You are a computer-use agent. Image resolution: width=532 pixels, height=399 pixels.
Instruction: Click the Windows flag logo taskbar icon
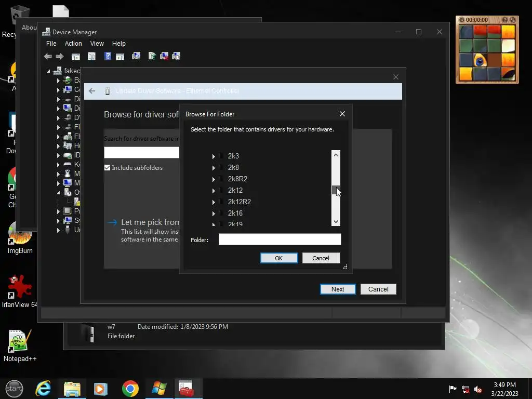point(159,389)
